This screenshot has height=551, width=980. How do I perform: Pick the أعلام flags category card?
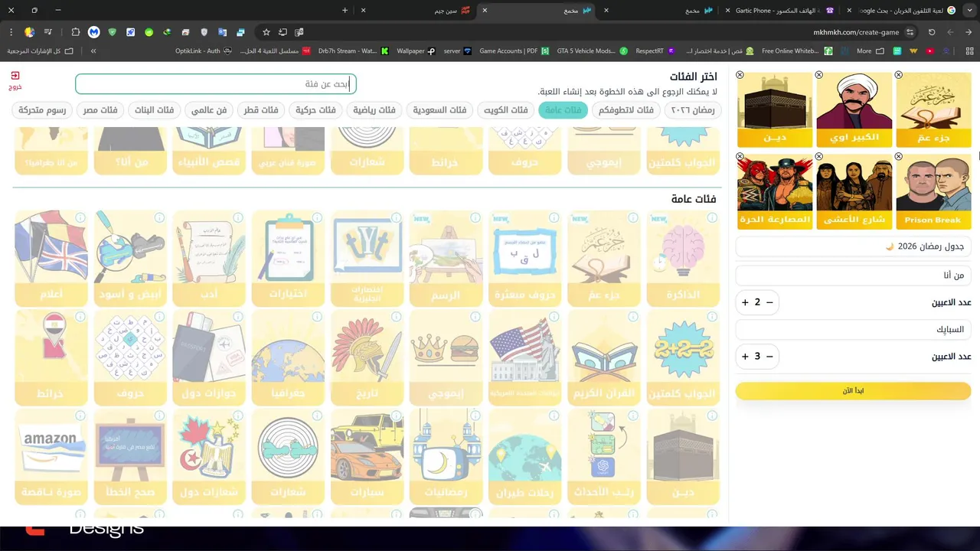[51, 259]
